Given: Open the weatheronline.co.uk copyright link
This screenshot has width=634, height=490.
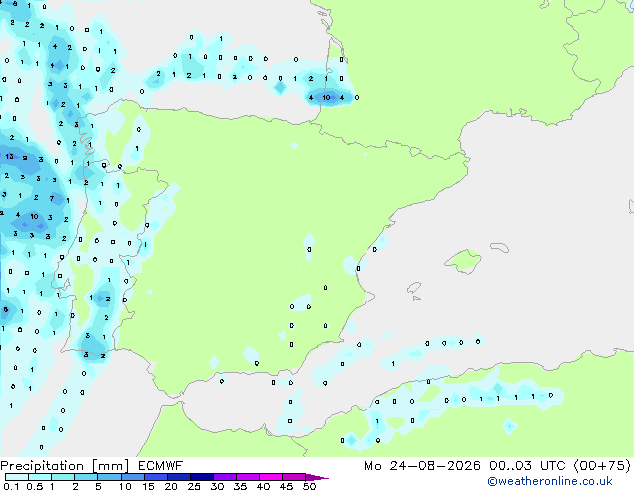Looking at the screenshot, I should pyautogui.click(x=549, y=481).
